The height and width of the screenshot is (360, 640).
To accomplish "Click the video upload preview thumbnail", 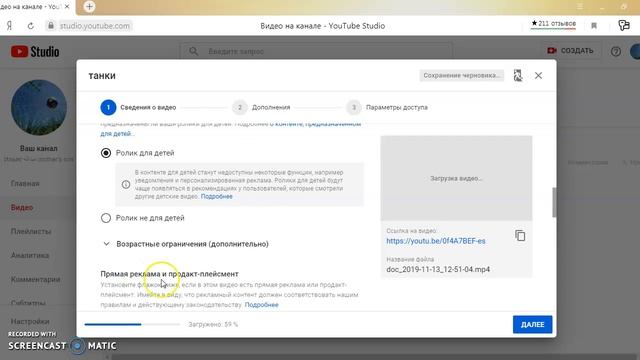I will [x=456, y=178].
